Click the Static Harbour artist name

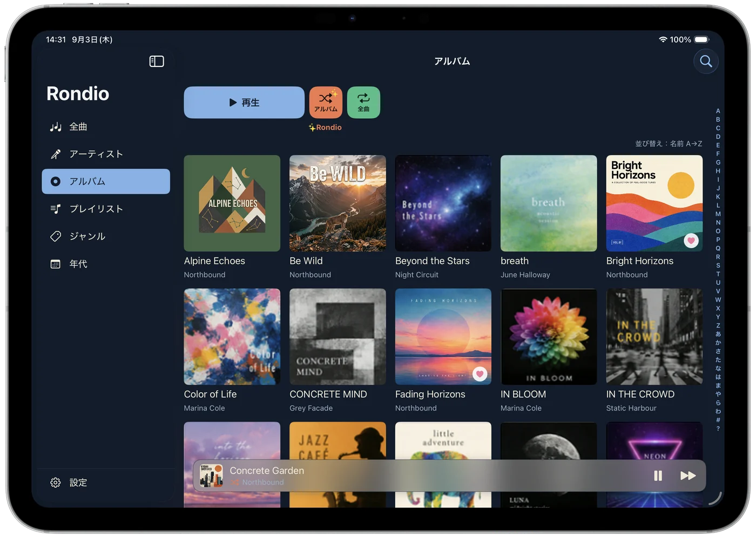pos(631,408)
